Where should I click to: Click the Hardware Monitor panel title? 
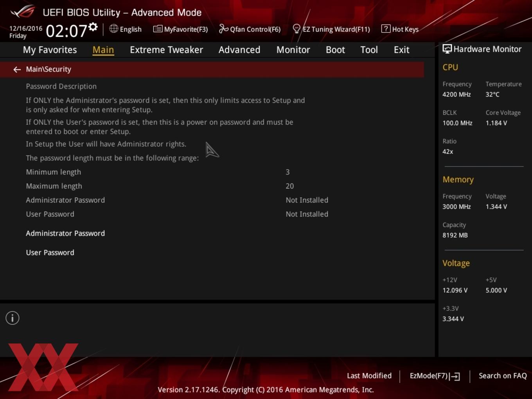click(x=487, y=49)
